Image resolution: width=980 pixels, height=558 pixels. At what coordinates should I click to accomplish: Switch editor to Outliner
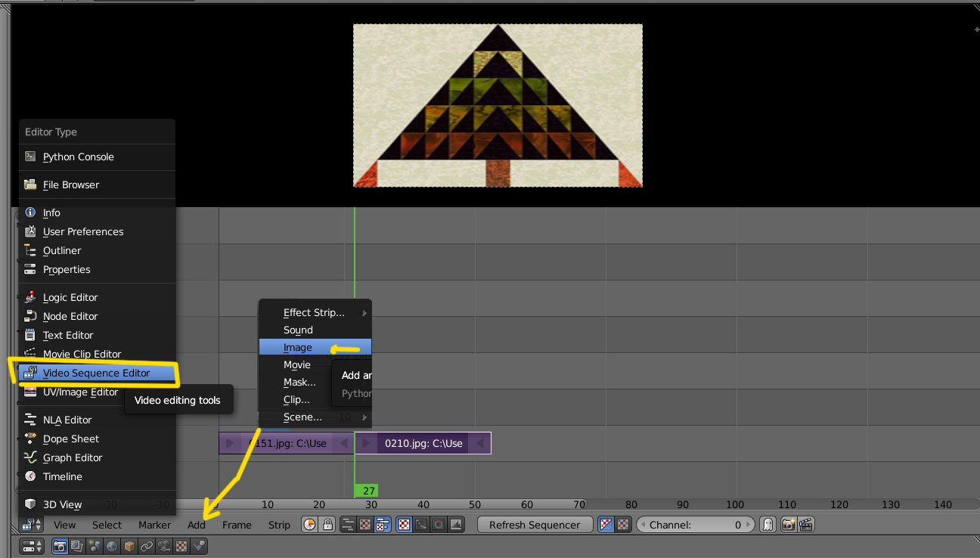(97, 250)
